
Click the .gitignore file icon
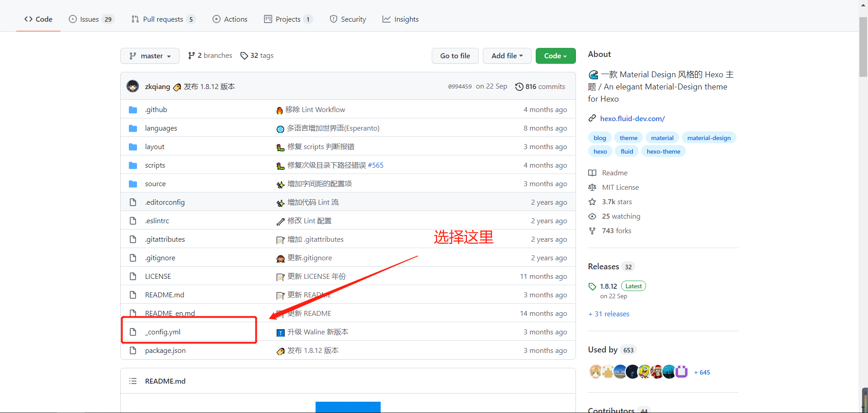(133, 258)
